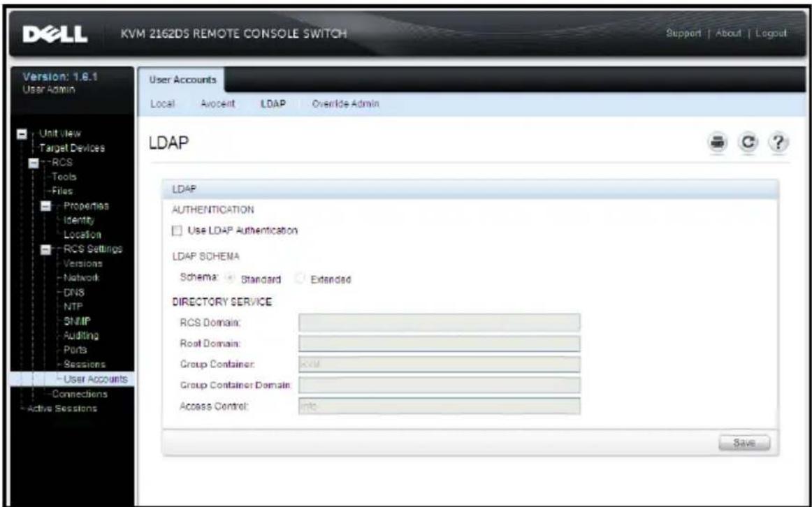The height and width of the screenshot is (507, 812).
Task: Open Versions in RCS Settings
Action: (83, 264)
